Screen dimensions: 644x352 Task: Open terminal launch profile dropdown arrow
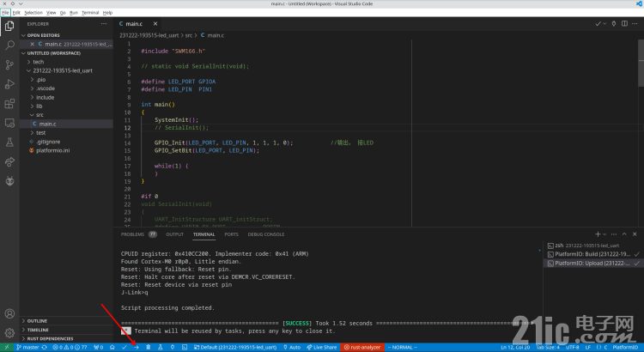(x=605, y=234)
